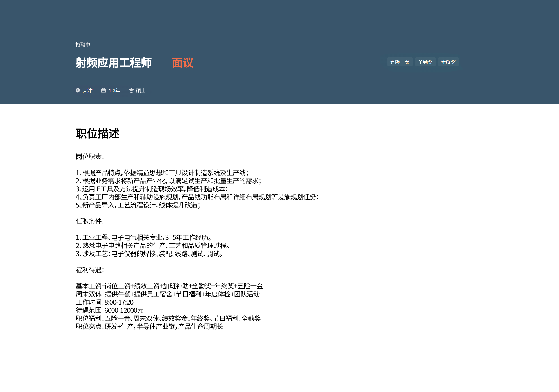Image resolution: width=559 pixels, height=392 pixels.
Task: Click the requirement about 熟悉电子电路相关产品
Action: tap(153, 246)
